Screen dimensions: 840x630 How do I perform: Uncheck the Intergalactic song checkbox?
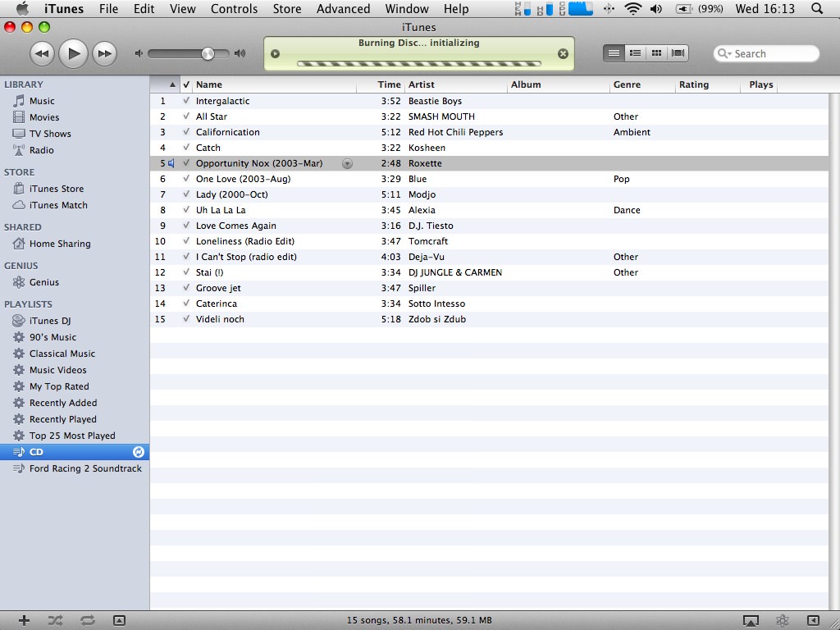186,101
